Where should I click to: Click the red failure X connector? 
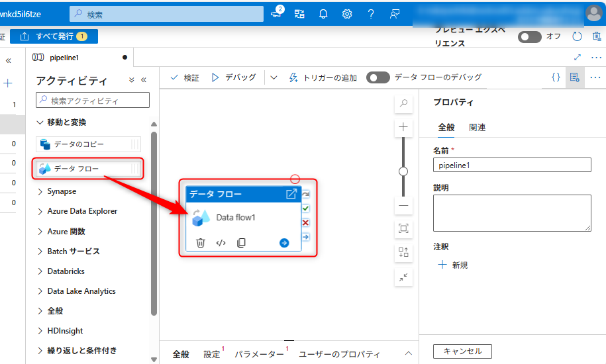pyautogui.click(x=306, y=223)
